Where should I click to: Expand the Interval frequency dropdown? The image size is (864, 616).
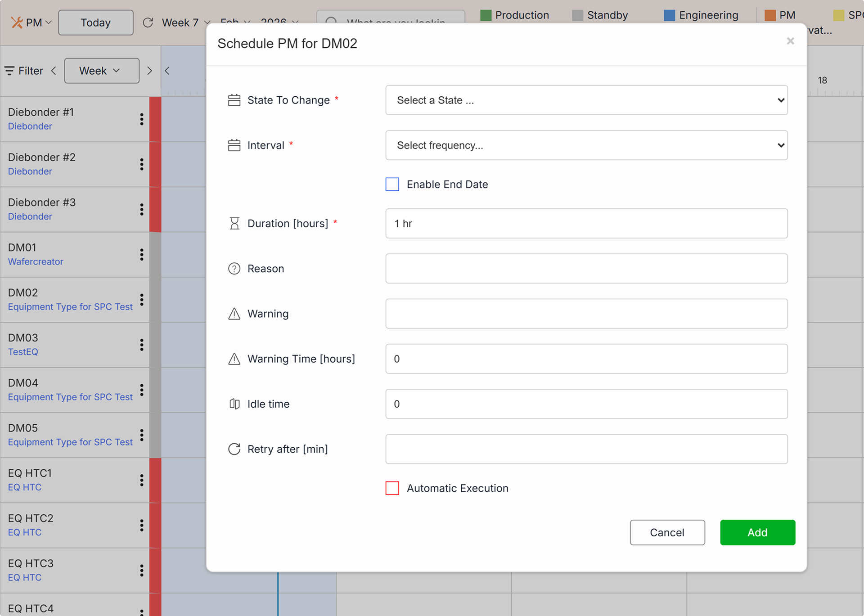586,145
